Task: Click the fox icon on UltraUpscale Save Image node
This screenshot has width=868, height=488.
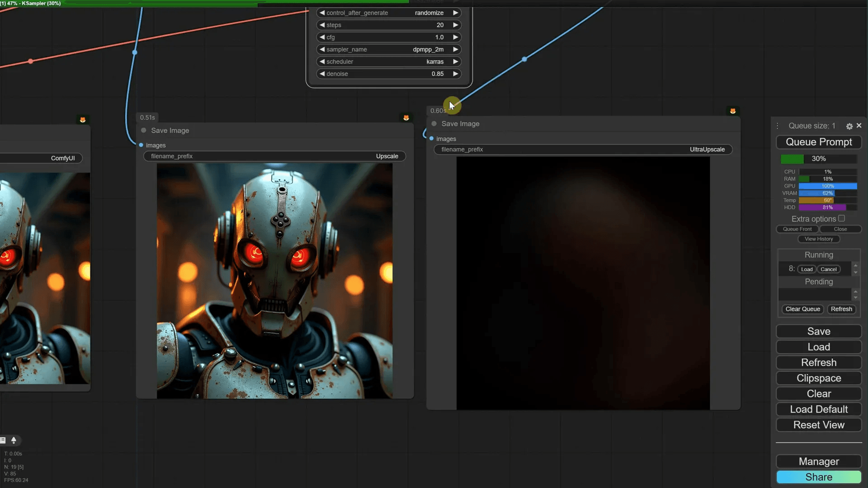Action: (x=732, y=111)
